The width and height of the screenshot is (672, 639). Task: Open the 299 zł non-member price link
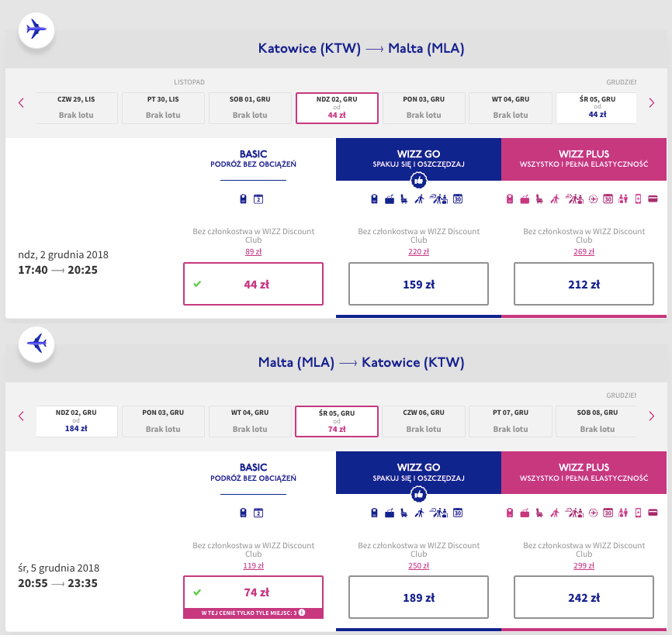pyautogui.click(x=584, y=566)
